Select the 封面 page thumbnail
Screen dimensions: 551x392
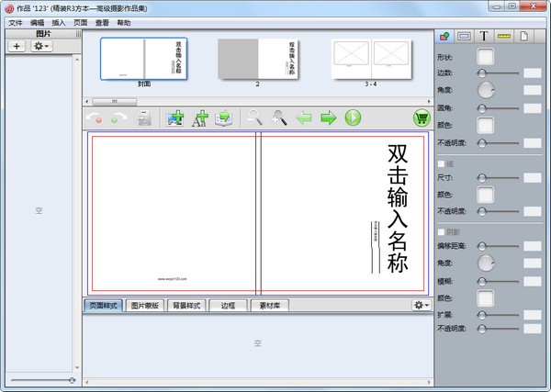(144, 59)
